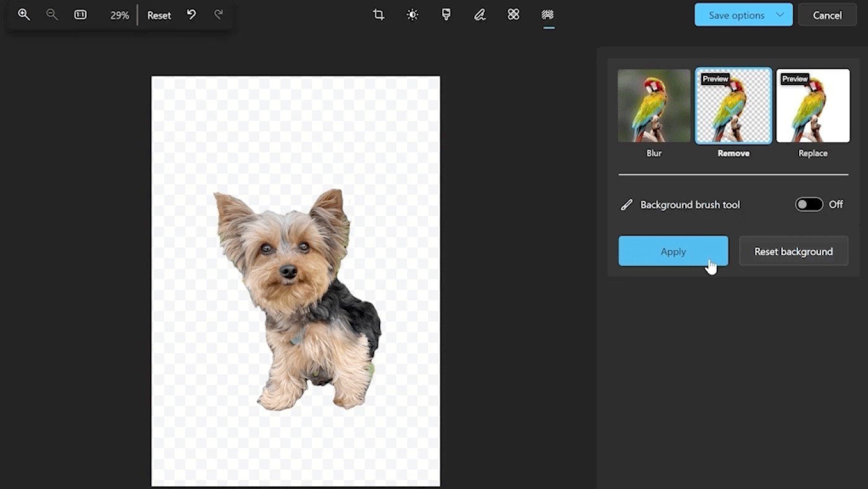Show image at actual size (1:1)
This screenshot has width=868, height=489.
point(81,15)
